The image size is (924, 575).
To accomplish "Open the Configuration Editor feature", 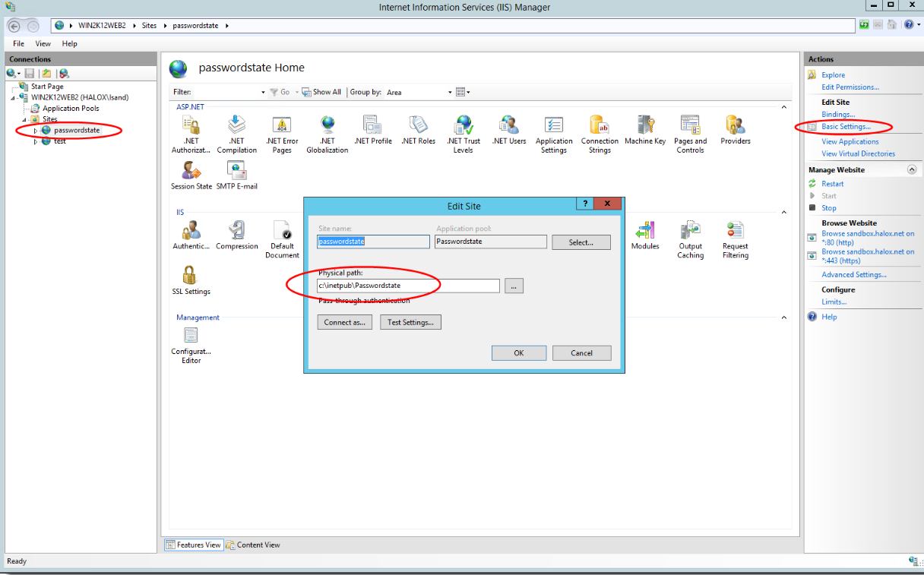I will (191, 346).
